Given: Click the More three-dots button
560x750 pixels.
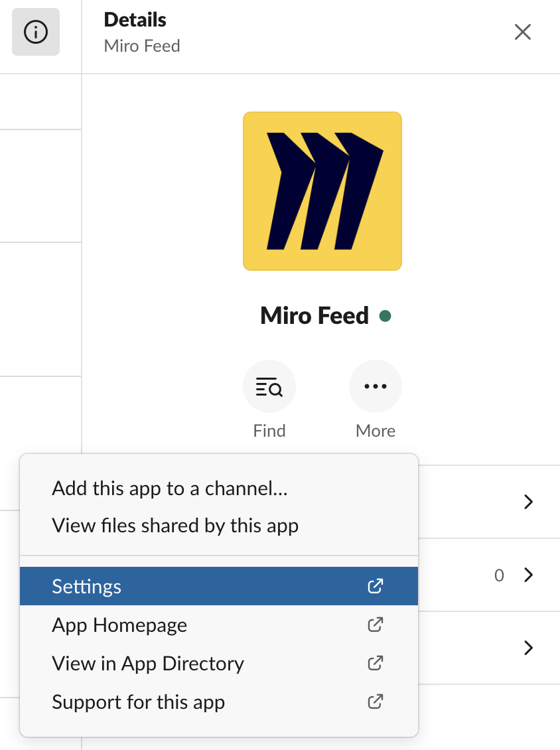Looking at the screenshot, I should click(376, 387).
